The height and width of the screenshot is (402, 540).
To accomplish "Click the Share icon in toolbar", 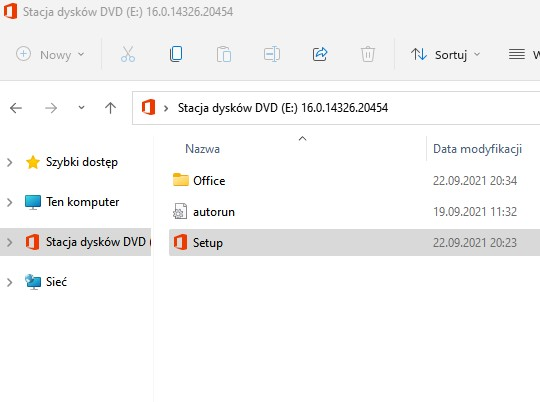I will [x=320, y=54].
